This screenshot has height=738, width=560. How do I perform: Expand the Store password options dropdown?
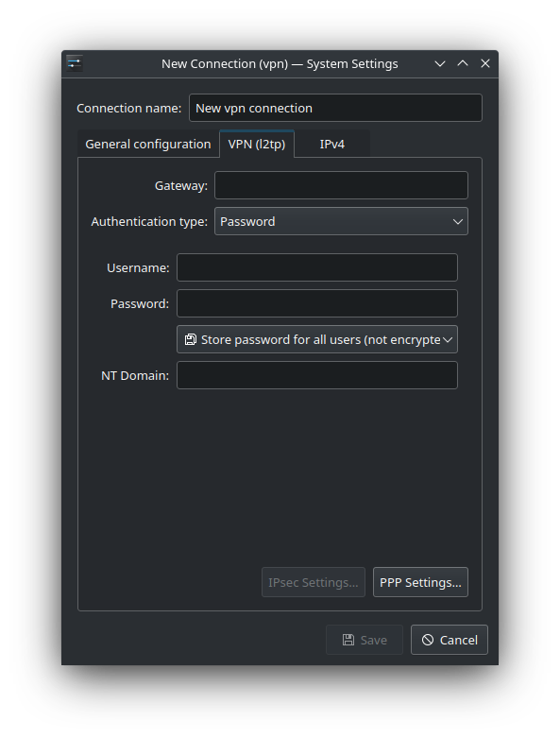pyautogui.click(x=317, y=339)
